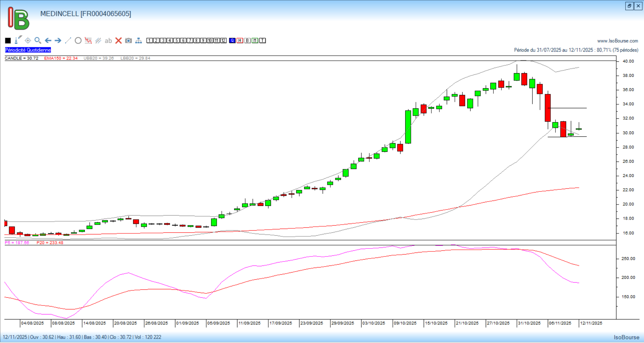Toggle the red 'H' periodicity button
Screen dimensions: 644x343
[x=240, y=41]
